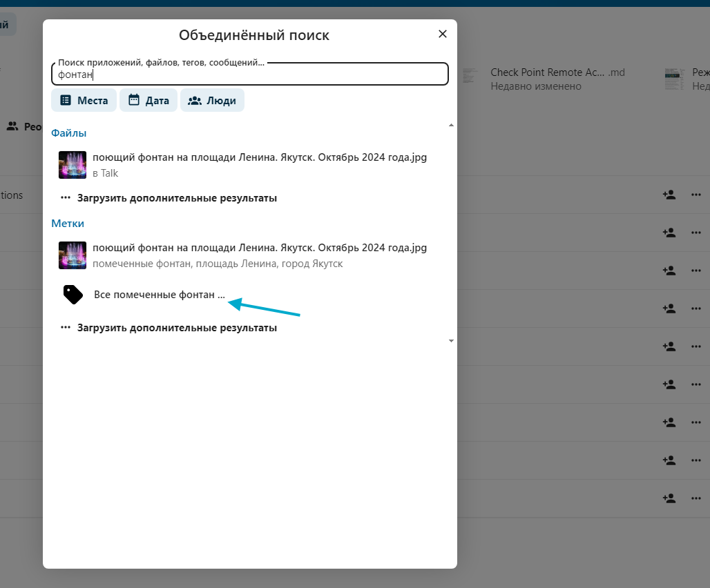The height and width of the screenshot is (588, 710).
Task: Open the Дата filter dropdown
Action: point(148,100)
